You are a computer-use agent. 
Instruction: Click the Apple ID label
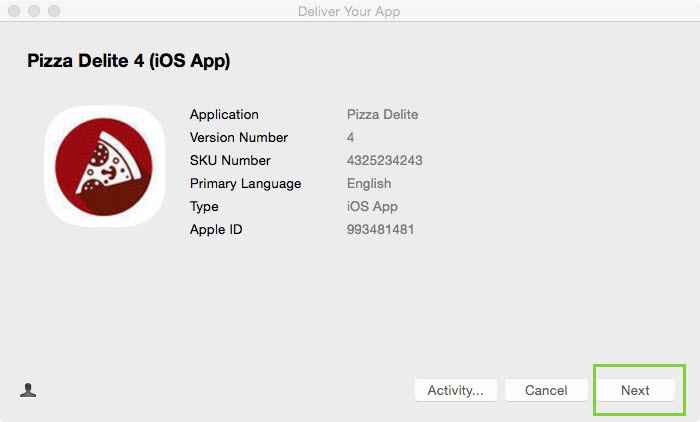point(216,230)
